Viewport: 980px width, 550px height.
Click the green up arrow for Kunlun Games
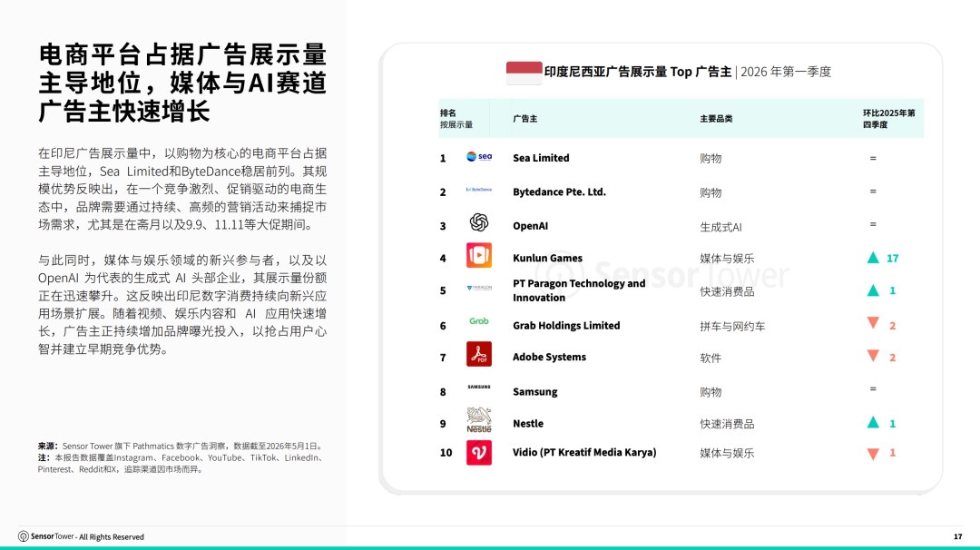pos(873,258)
